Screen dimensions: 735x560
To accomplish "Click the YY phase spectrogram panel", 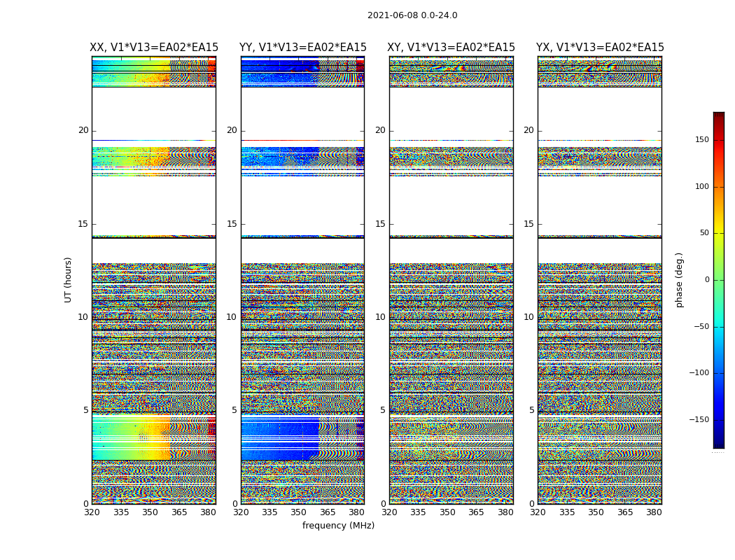I will (x=303, y=280).
